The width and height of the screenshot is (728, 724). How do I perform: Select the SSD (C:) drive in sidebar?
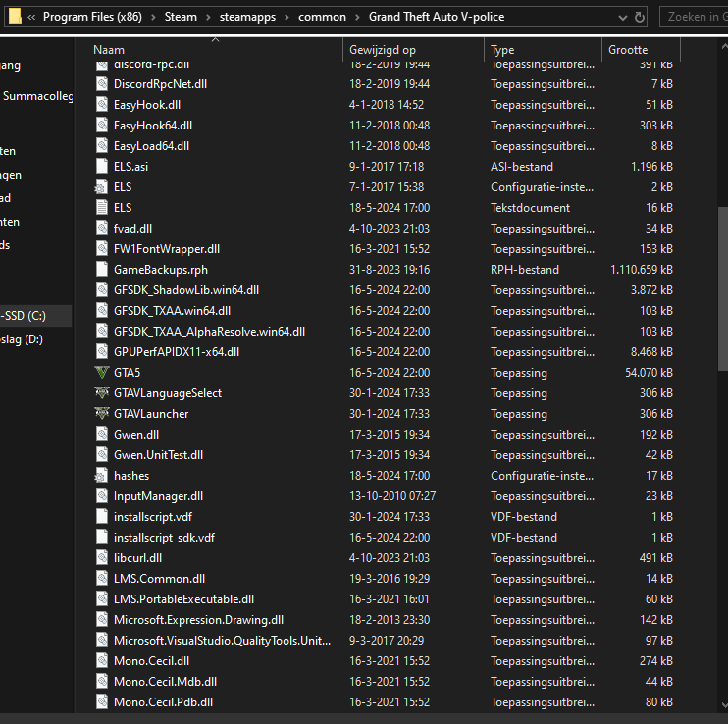[24, 316]
